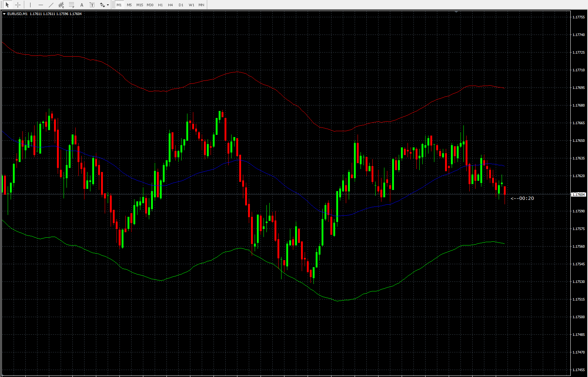Image resolution: width=588 pixels, height=377 pixels.
Task: Select the equidistant channel tool
Action: (61, 5)
